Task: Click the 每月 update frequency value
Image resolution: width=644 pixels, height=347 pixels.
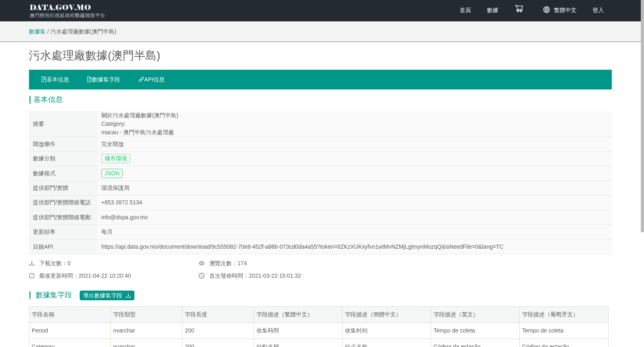Action: pyautogui.click(x=107, y=232)
